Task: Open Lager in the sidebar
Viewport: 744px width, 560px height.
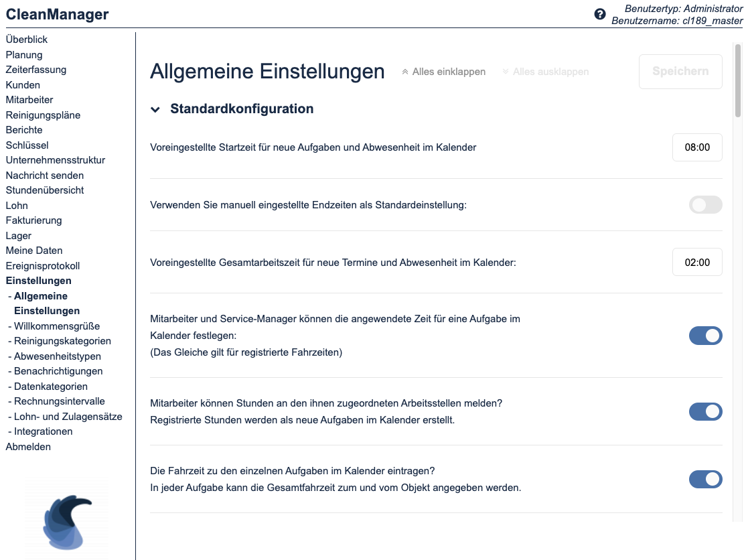Action: pyautogui.click(x=19, y=235)
